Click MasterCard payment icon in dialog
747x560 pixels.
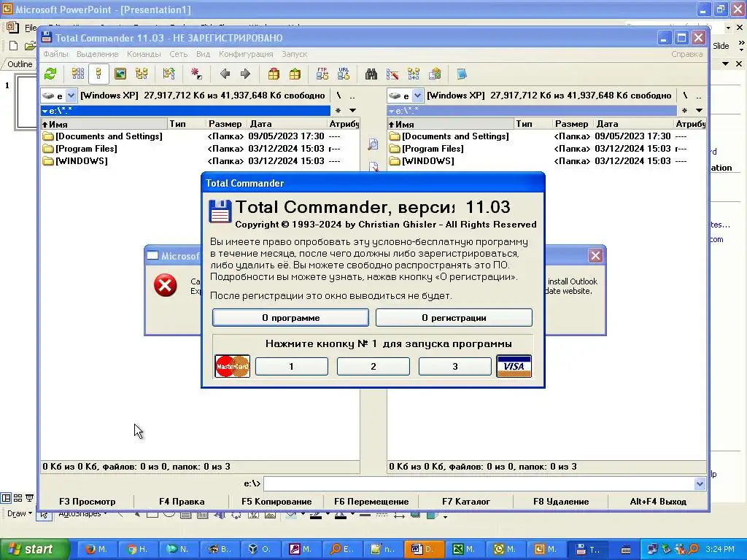point(233,366)
